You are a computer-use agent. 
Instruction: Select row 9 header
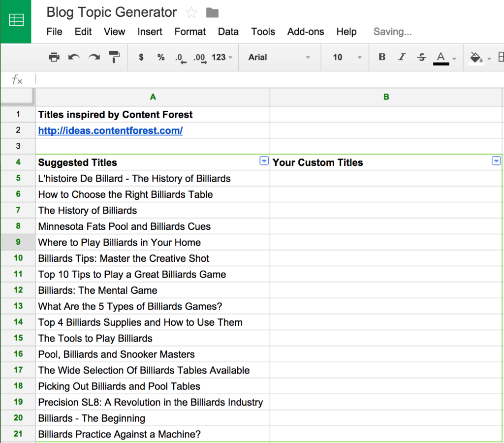point(18,242)
